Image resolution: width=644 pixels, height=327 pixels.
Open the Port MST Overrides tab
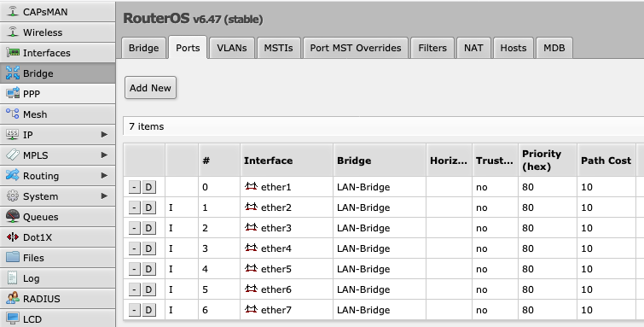(x=356, y=48)
